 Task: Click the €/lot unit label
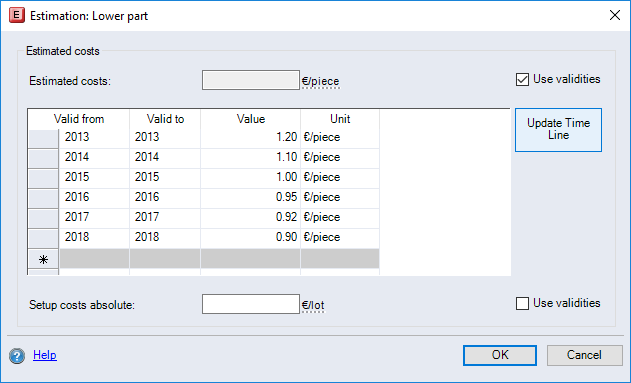point(313,305)
